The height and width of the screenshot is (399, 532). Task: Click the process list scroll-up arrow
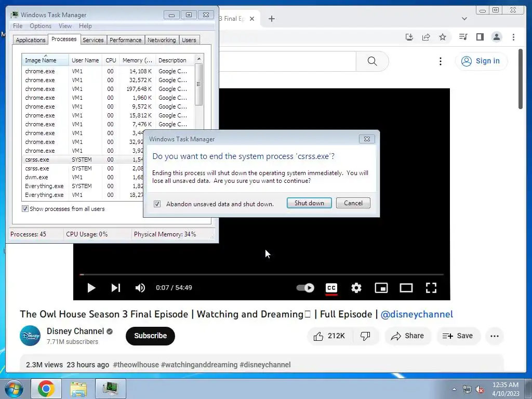click(199, 59)
